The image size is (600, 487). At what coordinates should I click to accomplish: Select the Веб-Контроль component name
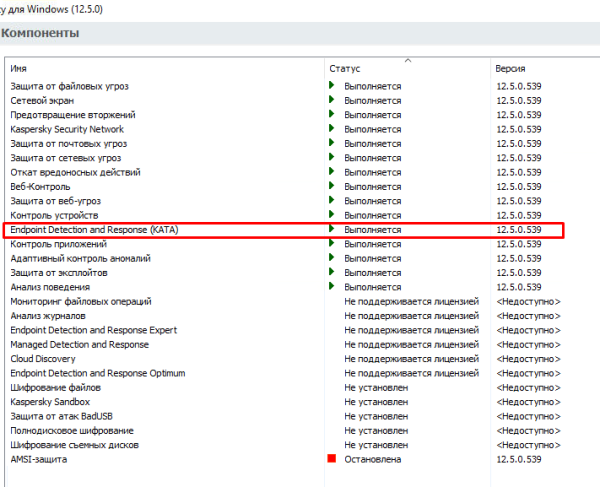pyautogui.click(x=40, y=187)
